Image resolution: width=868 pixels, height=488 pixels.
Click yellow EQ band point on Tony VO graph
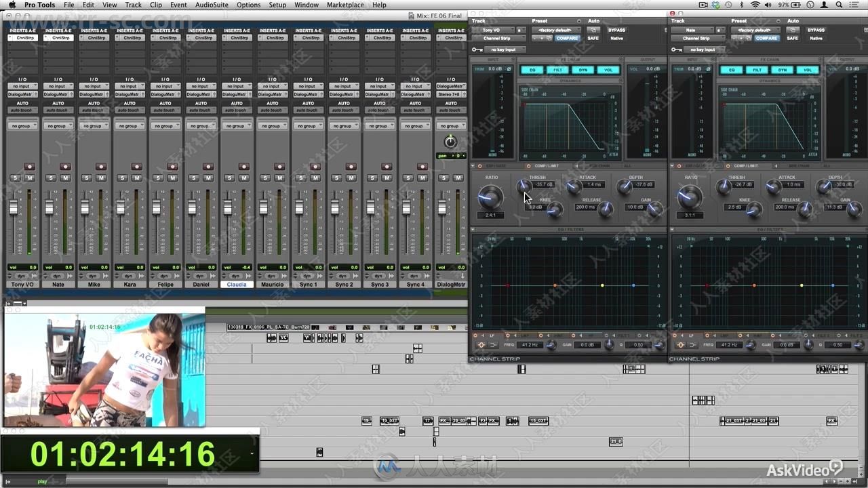pyautogui.click(x=602, y=285)
